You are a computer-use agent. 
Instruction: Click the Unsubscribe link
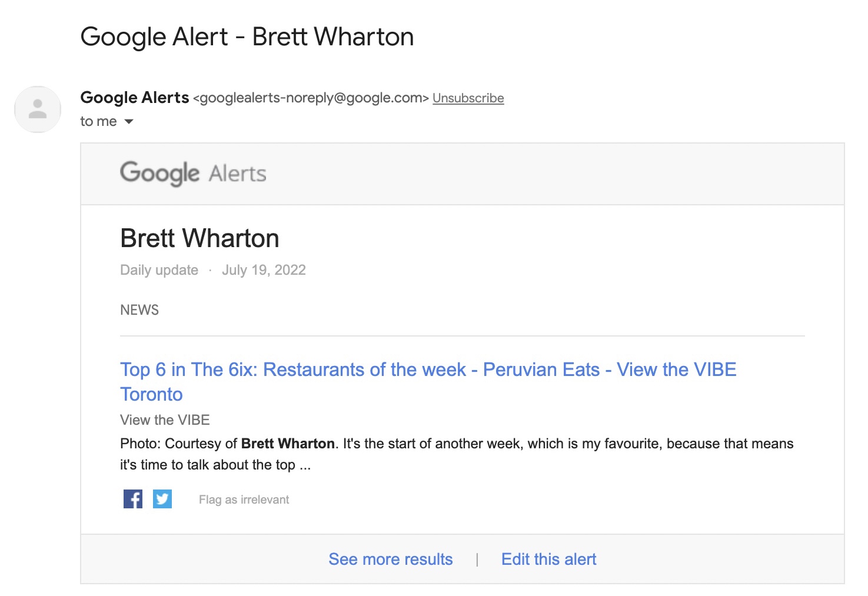pyautogui.click(x=468, y=98)
